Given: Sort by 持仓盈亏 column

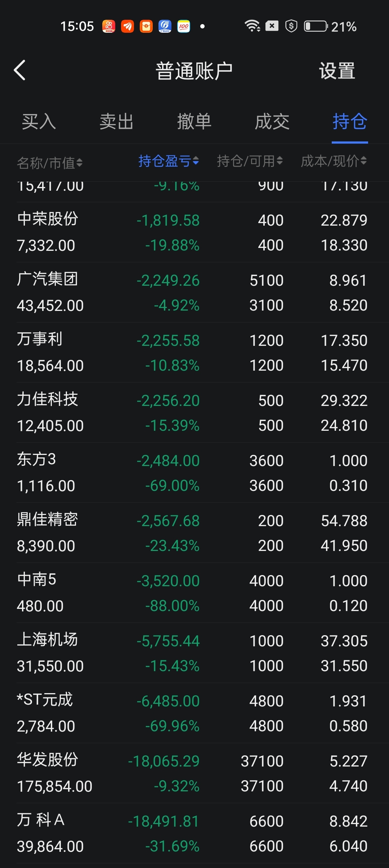Looking at the screenshot, I should tap(169, 161).
